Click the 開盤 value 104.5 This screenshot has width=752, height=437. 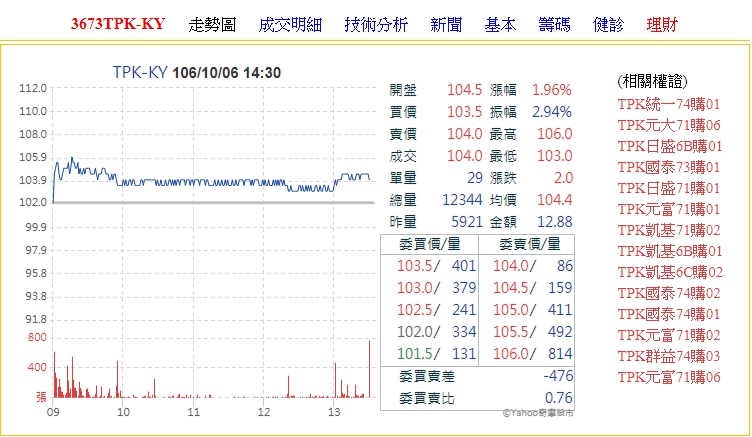click(x=464, y=90)
